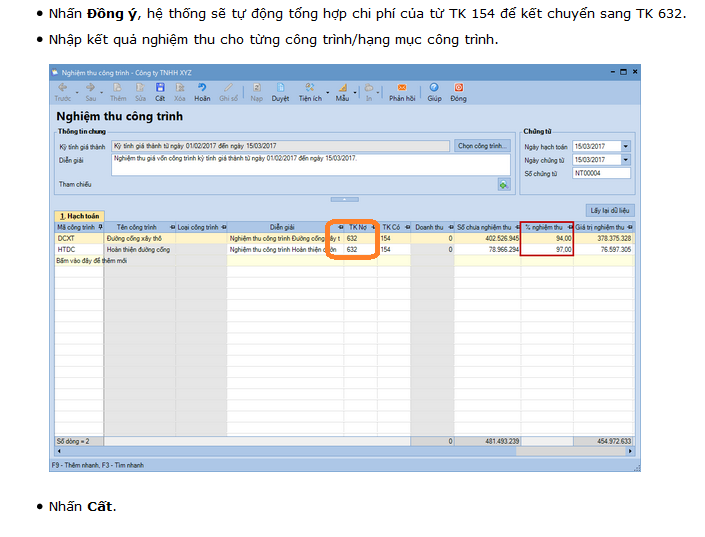Click the horizontal scrollbar under the grid

[x=340, y=451]
